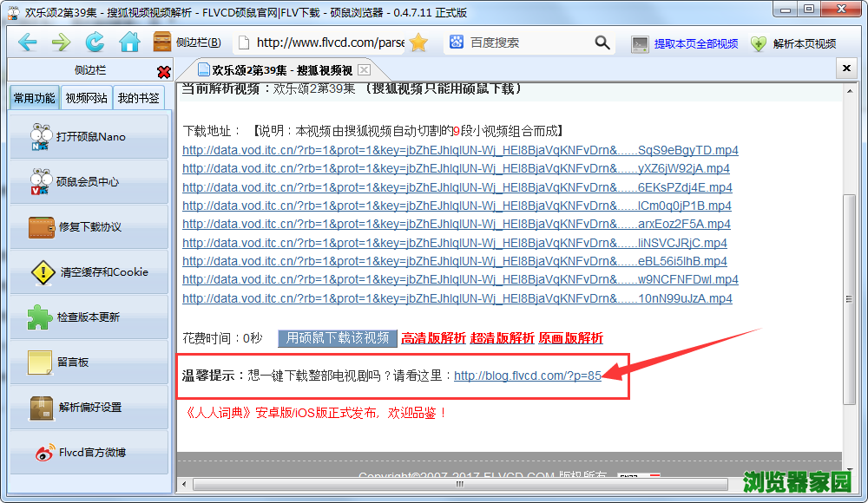Click 提取本页全部视频 in toolbar

(x=685, y=43)
